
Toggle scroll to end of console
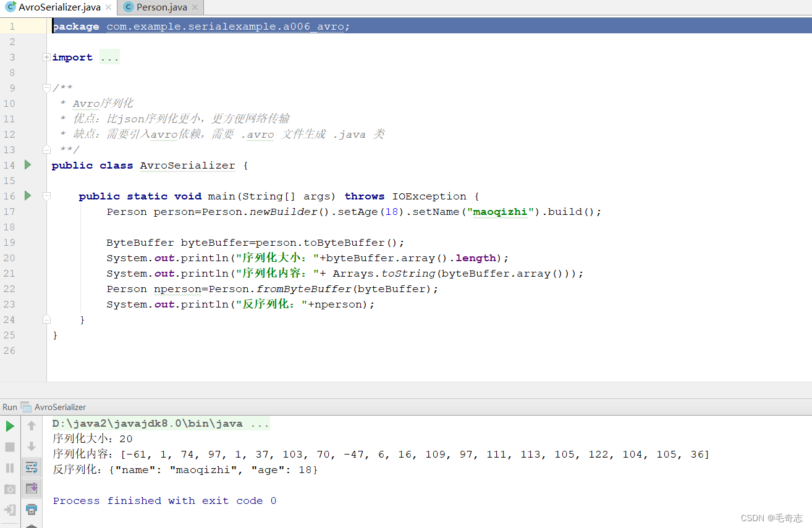[32, 489]
